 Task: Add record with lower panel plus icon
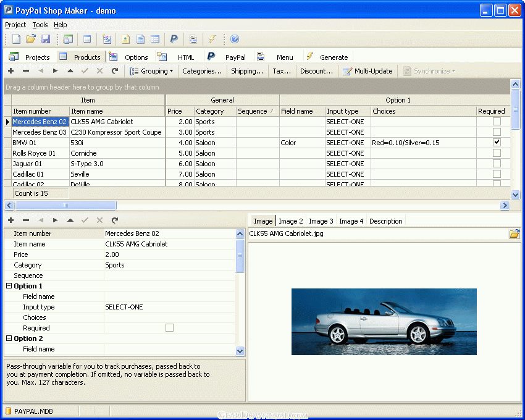tap(10, 220)
